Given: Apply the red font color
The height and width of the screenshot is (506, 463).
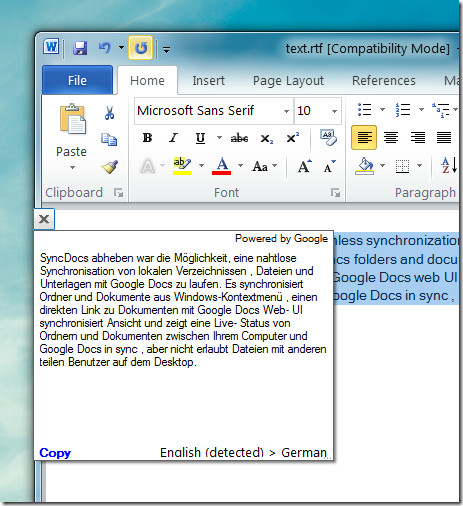Looking at the screenshot, I should [221, 166].
